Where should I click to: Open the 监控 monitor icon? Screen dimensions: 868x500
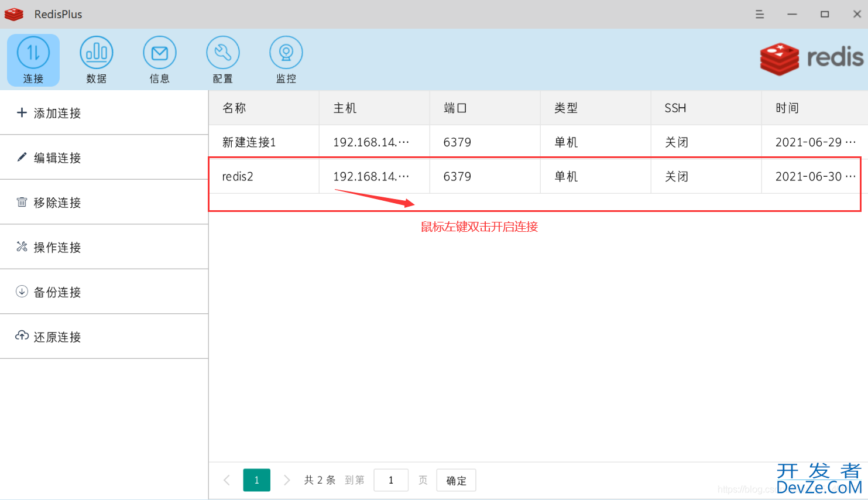pos(286,60)
